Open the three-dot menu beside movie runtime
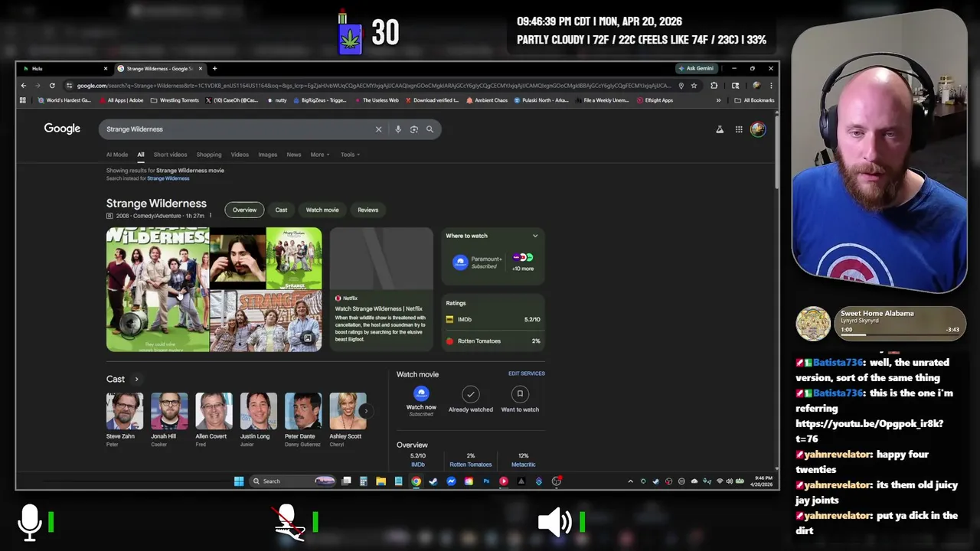The height and width of the screenshot is (551, 980). (x=210, y=216)
